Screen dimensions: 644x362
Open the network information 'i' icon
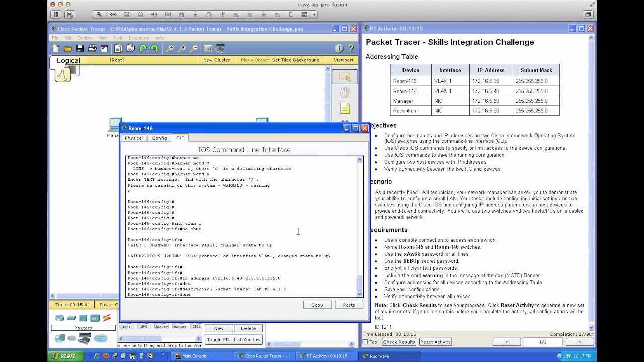point(339,49)
